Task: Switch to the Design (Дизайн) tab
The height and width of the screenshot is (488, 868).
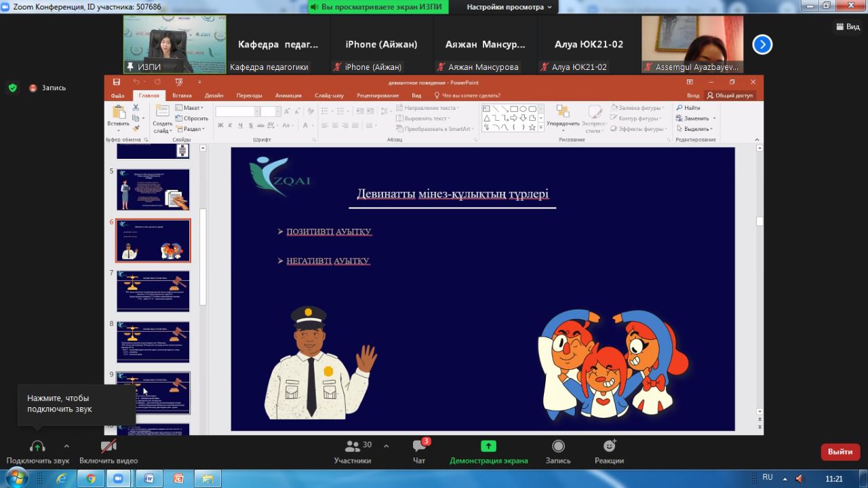Action: pos(214,96)
